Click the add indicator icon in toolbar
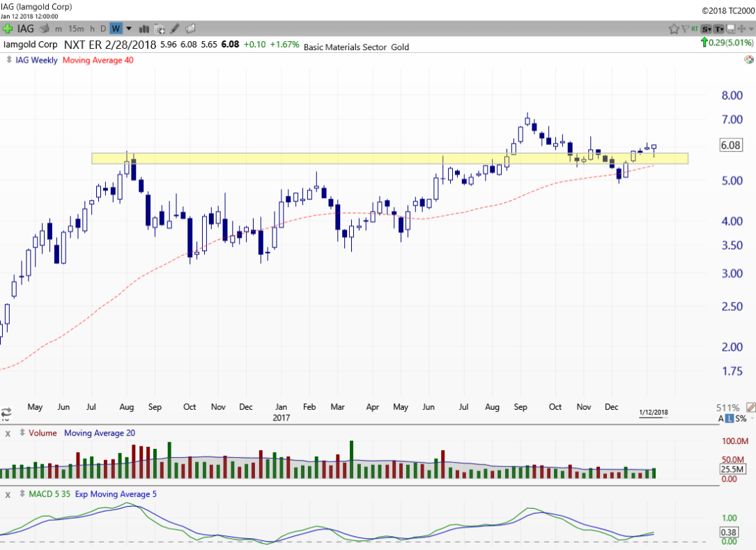 click(x=160, y=29)
